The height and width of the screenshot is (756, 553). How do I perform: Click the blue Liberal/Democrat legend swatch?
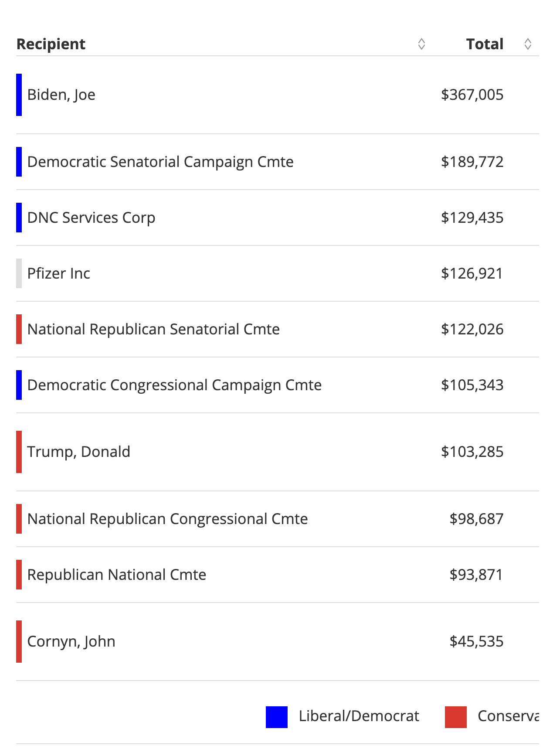tap(277, 717)
